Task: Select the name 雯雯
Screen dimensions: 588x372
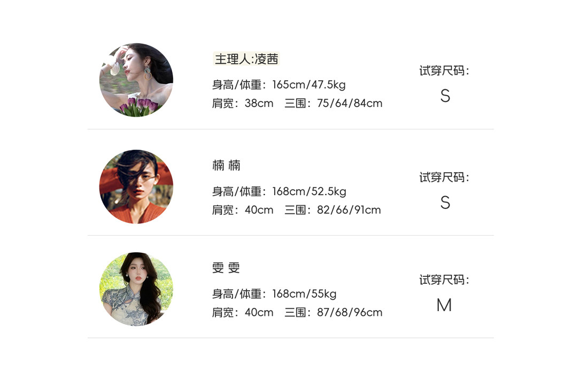Action: pos(226,268)
